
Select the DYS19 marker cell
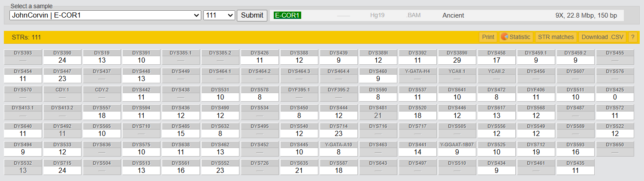(x=102, y=57)
